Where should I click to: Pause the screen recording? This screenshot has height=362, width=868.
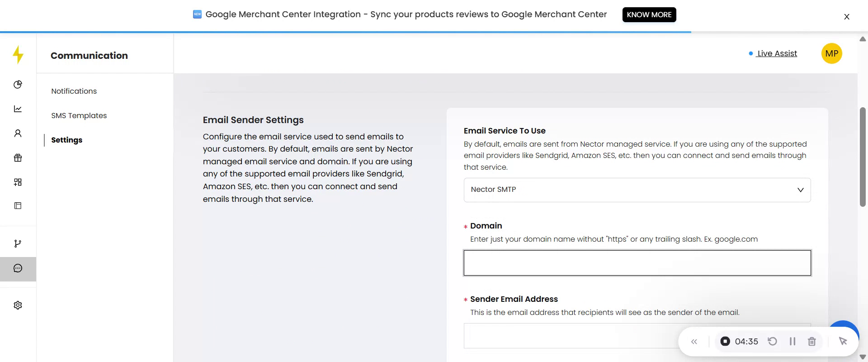pos(792,342)
